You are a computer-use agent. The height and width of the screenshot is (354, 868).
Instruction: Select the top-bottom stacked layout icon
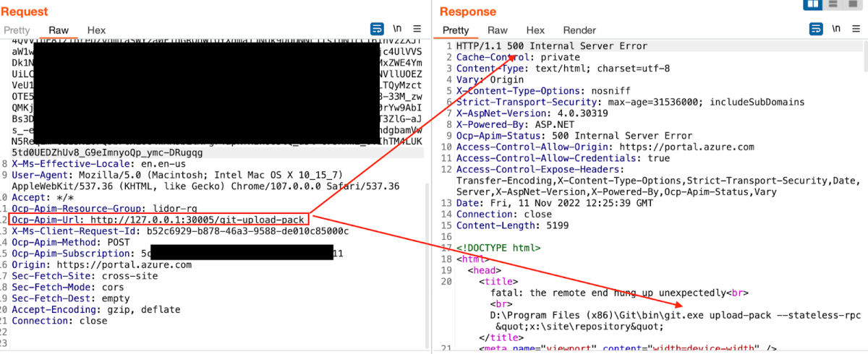click(834, 4)
